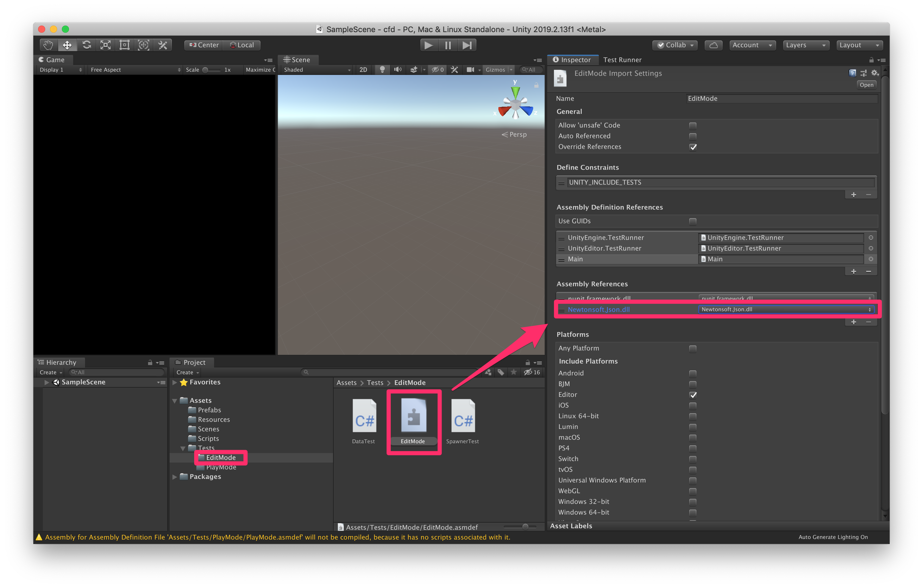
Task: Select the Scale tool icon
Action: [x=105, y=45]
